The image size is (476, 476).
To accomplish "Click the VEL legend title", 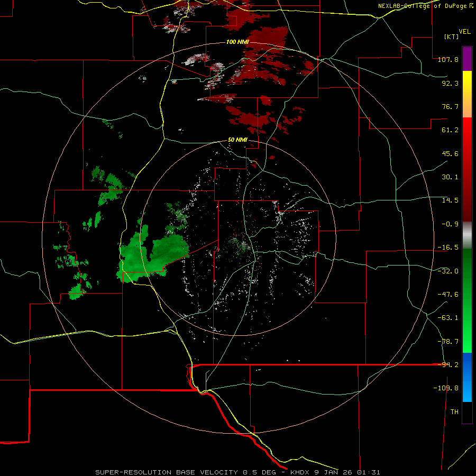I will point(464,32).
